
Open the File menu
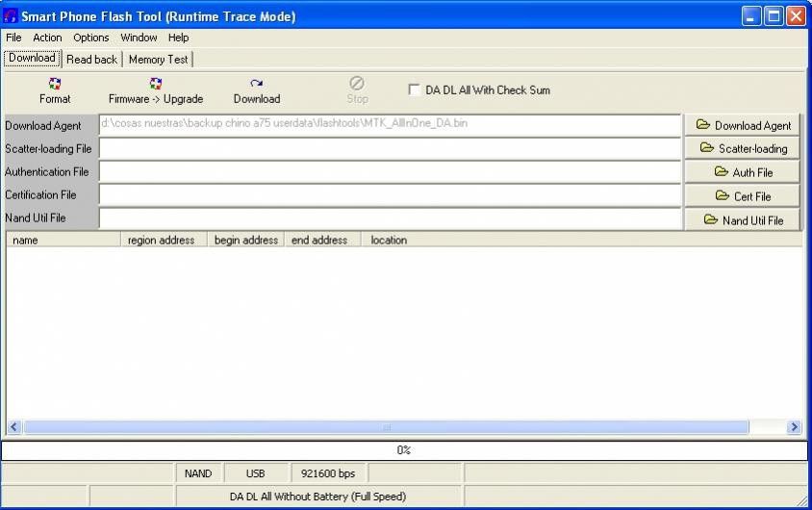coord(13,38)
